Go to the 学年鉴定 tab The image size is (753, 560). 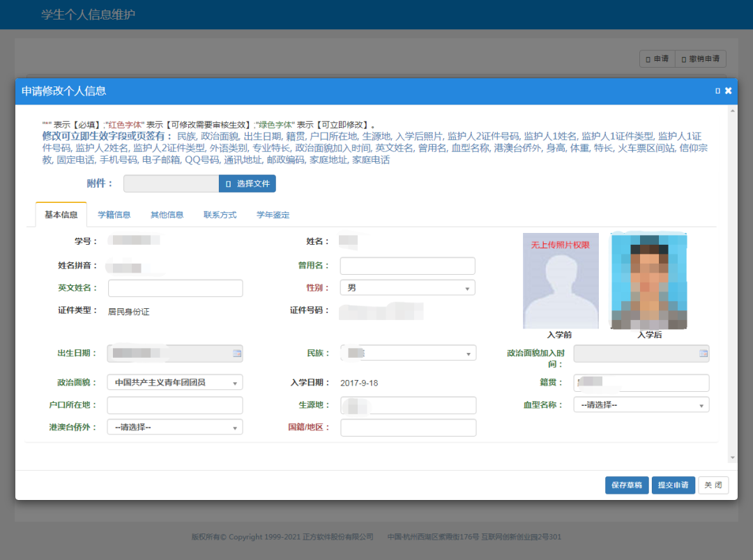pyautogui.click(x=273, y=215)
